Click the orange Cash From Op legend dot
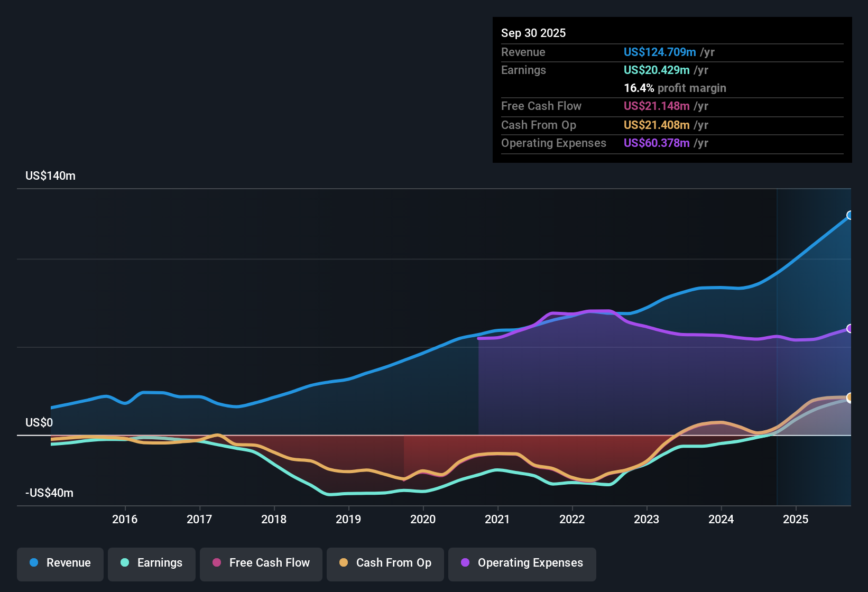 [x=344, y=563]
